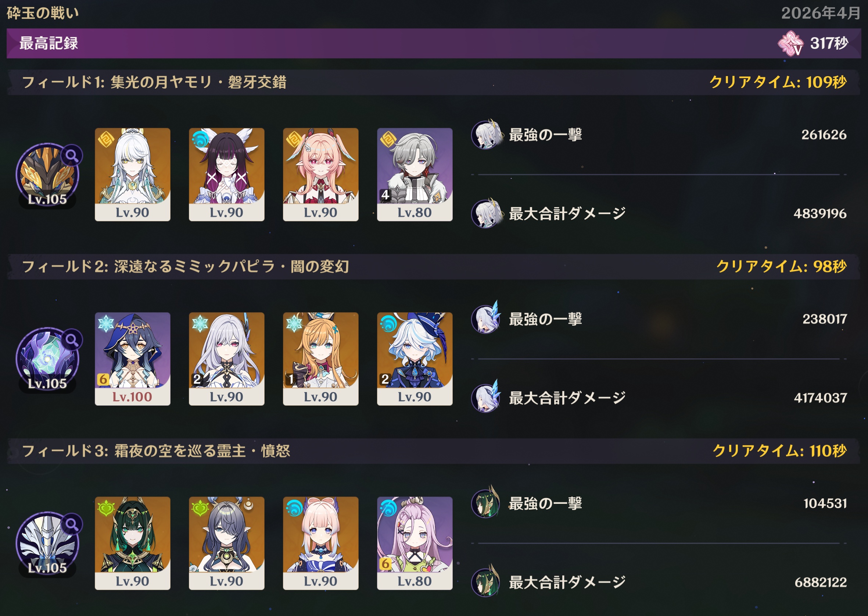Select orange-haired bunny-ear character in Field 2
The image size is (868, 616).
(320, 359)
